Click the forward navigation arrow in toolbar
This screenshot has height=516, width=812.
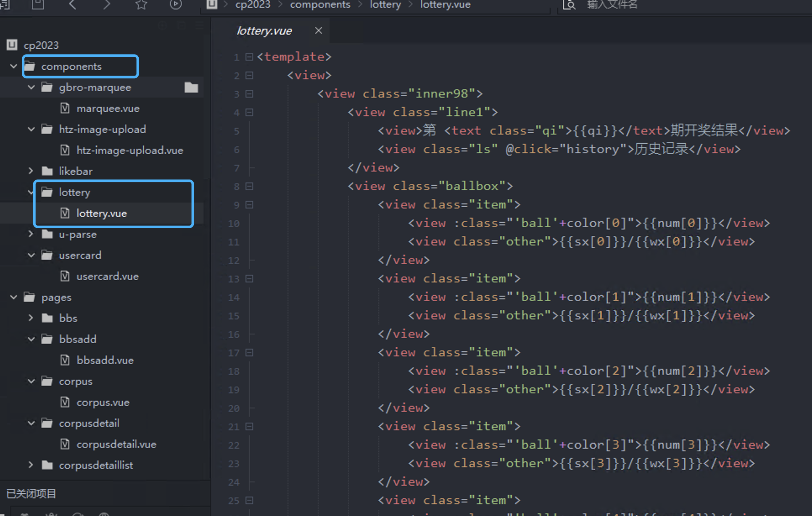click(x=107, y=5)
